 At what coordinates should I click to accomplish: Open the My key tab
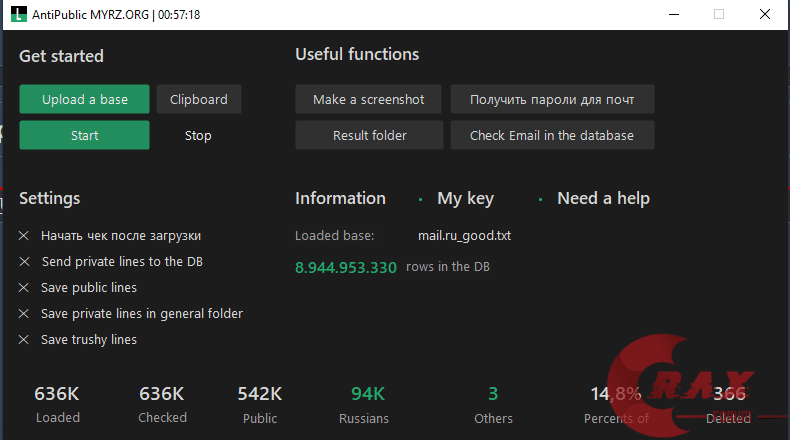click(x=465, y=198)
